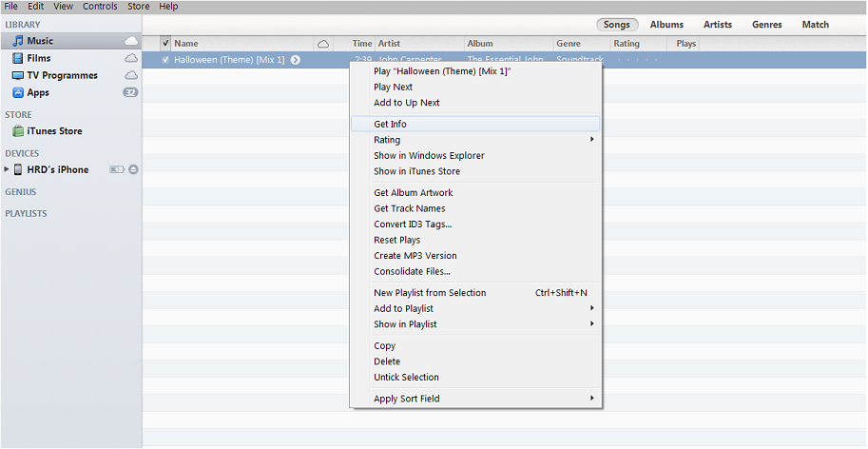Click the cloud icon beside Music
Screen dimensions: 868x449
pos(131,41)
